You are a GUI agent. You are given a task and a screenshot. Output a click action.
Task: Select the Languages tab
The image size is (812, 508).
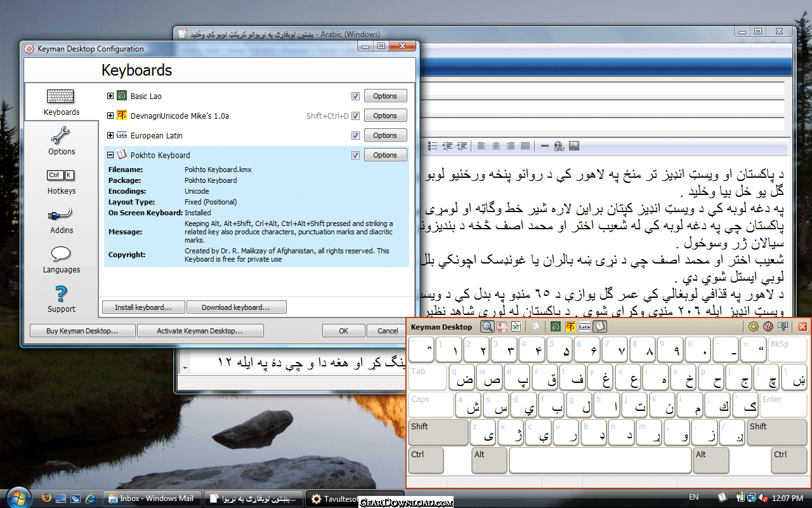click(62, 260)
